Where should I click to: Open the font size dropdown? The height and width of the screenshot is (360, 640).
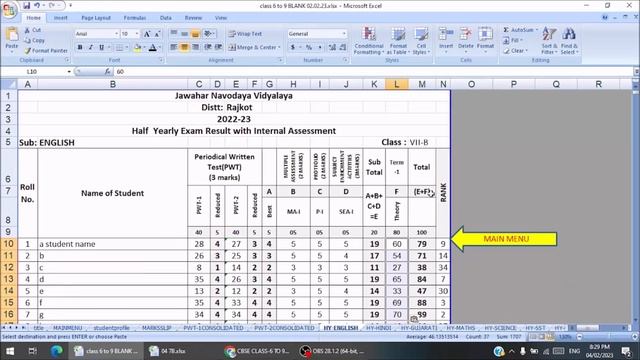click(x=137, y=34)
